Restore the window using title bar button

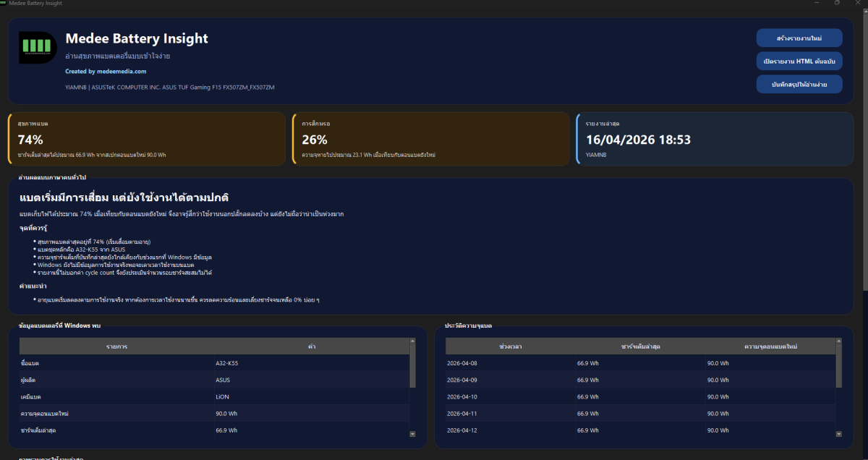(837, 3)
